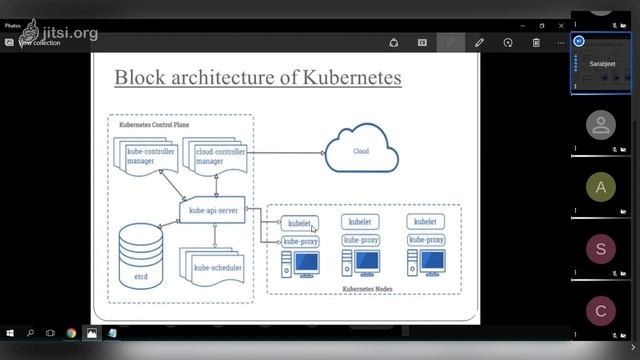This screenshot has width=640, height=360.
Task: Click camera-off icon under 'A' avatar
Action: 623,212
